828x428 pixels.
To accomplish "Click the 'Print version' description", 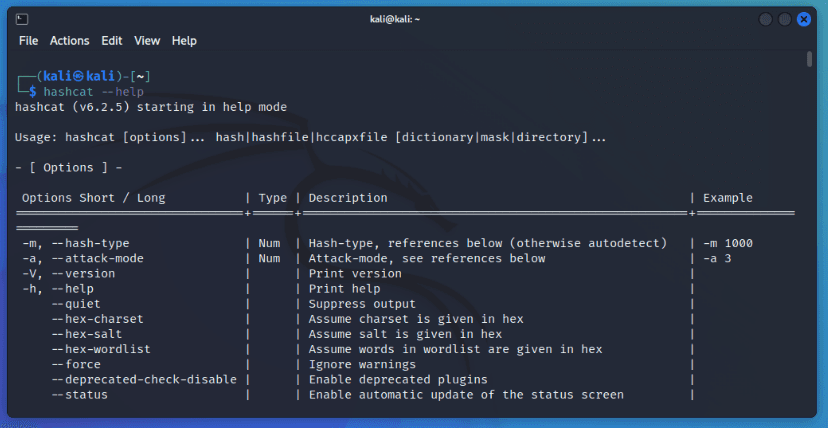I will [x=355, y=274].
